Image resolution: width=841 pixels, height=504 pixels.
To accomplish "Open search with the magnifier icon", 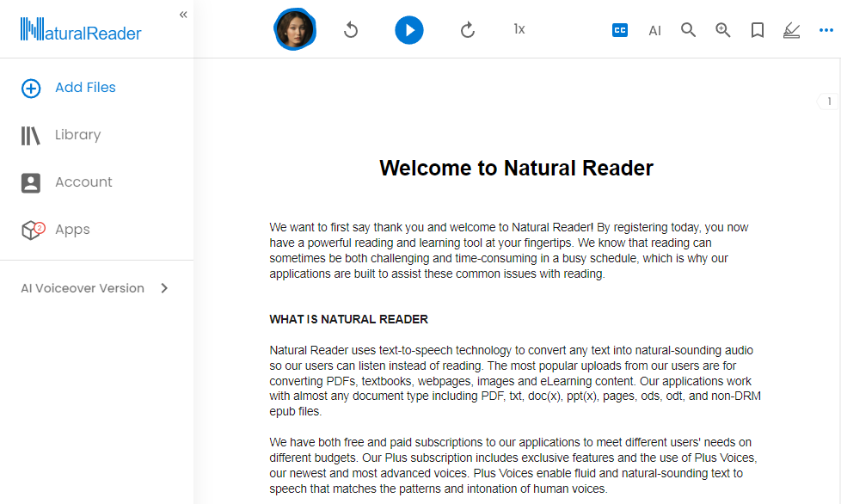I will click(688, 30).
